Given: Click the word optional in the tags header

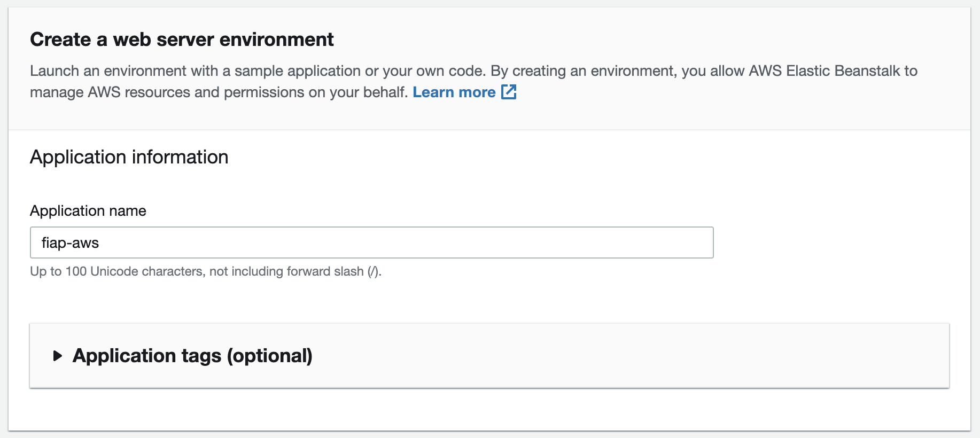Looking at the screenshot, I should pos(269,356).
